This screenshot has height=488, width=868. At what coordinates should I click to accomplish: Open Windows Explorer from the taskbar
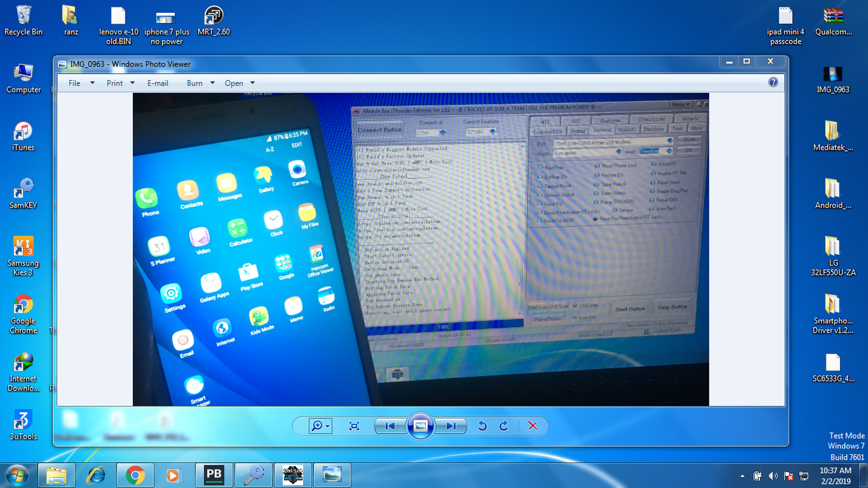point(56,475)
